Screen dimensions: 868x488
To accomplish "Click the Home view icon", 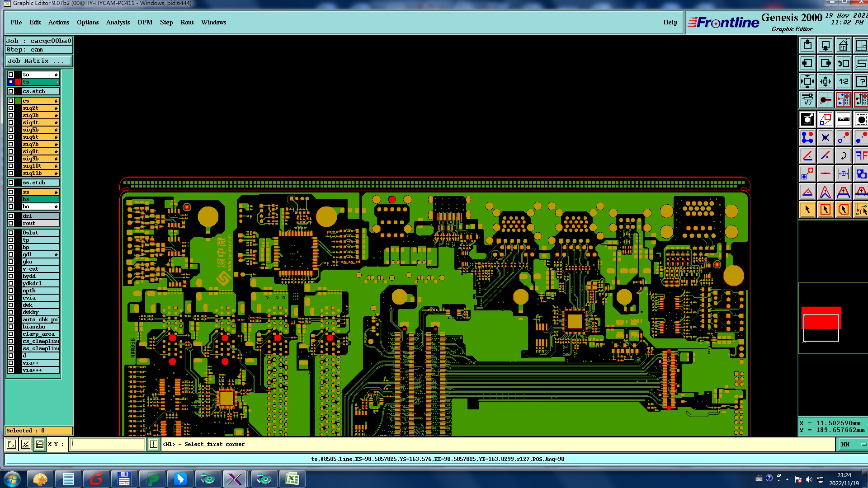I will point(843,45).
